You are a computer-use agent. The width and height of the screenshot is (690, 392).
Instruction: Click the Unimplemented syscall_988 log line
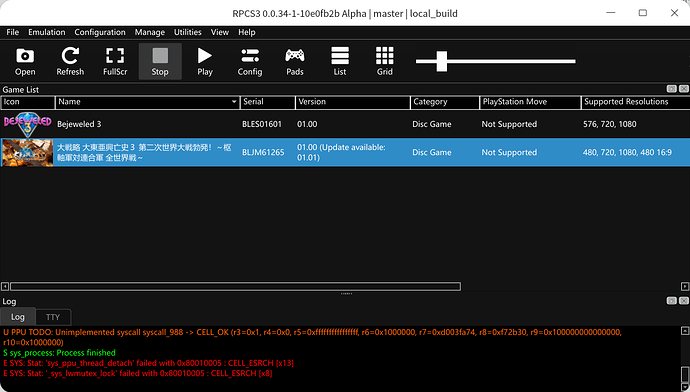(x=312, y=337)
